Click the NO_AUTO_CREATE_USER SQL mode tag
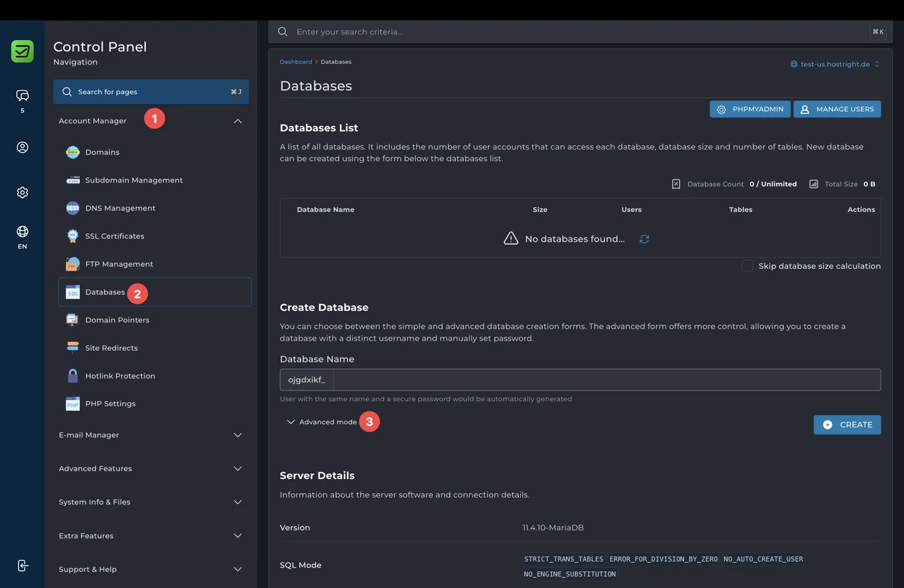 (763, 559)
